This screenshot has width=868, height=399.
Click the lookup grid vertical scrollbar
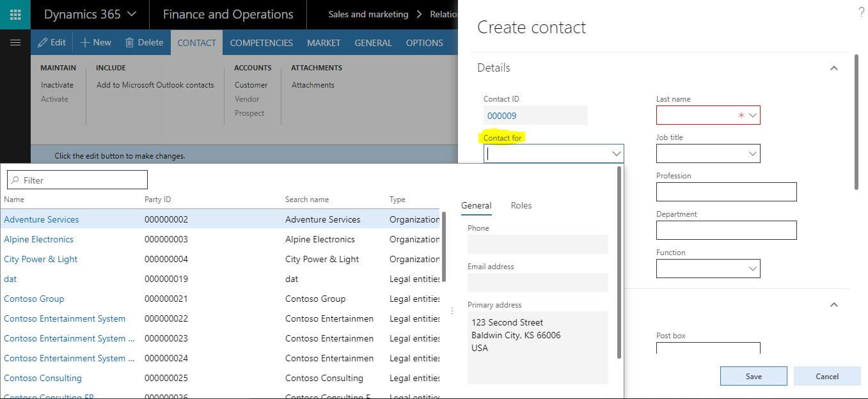[444, 247]
